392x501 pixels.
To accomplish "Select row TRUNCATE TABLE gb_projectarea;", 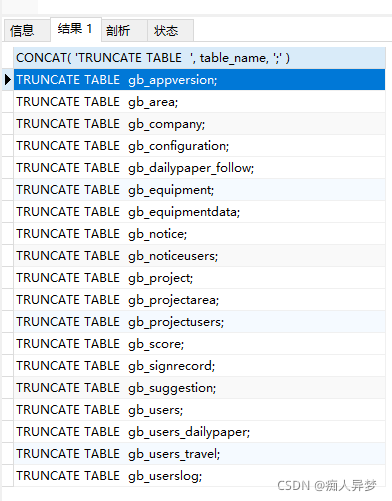I will (199, 300).
